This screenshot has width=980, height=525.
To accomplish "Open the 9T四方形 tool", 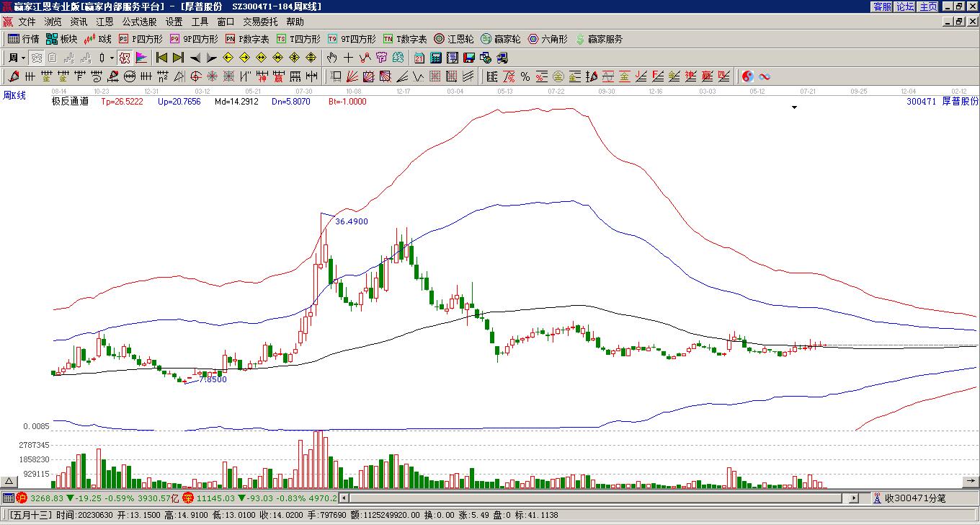I will pyautogui.click(x=352, y=39).
